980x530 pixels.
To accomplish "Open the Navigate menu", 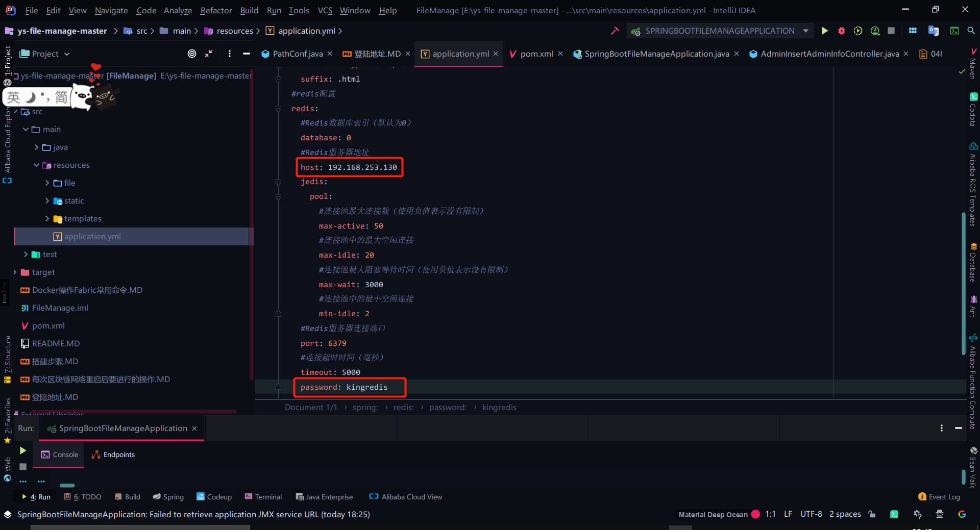I will [111, 10].
